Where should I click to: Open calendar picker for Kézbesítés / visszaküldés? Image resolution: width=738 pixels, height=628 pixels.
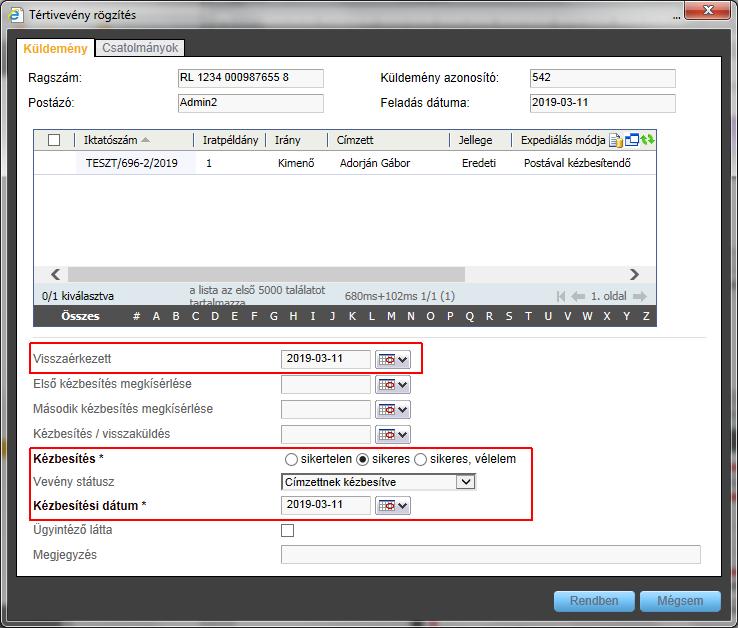pos(393,435)
